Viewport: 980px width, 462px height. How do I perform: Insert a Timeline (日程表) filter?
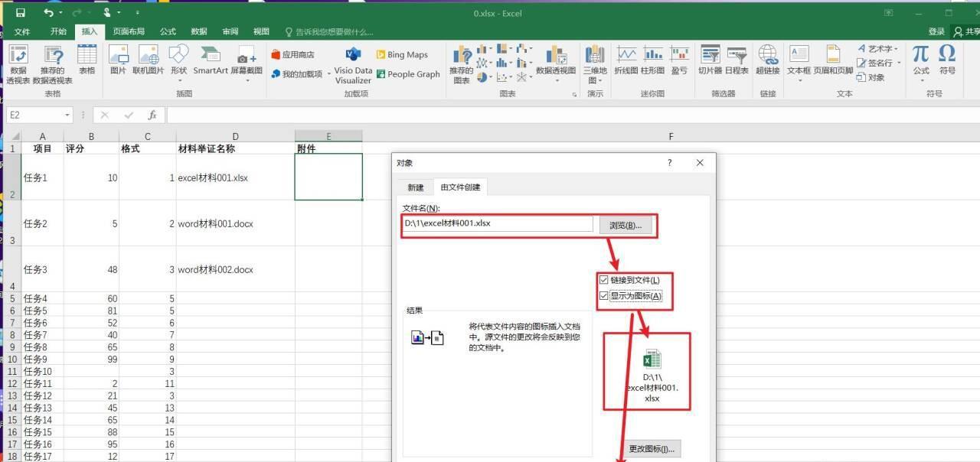(x=737, y=60)
